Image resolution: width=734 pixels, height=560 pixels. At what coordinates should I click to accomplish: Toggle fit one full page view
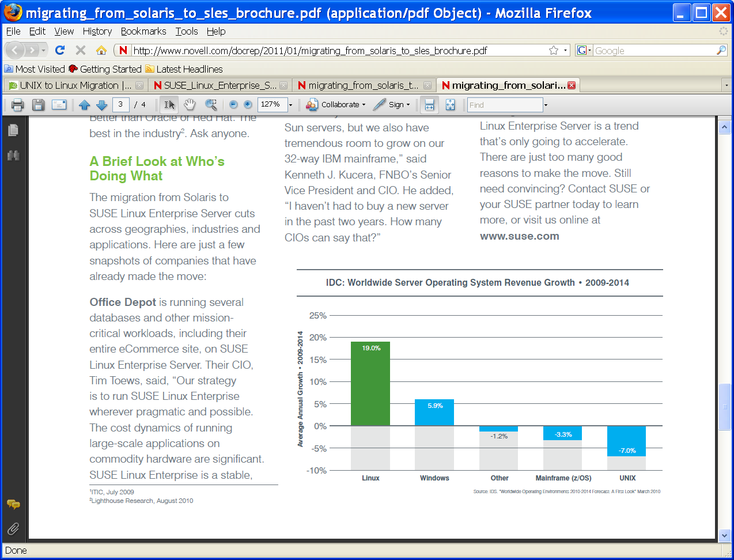pyautogui.click(x=450, y=104)
